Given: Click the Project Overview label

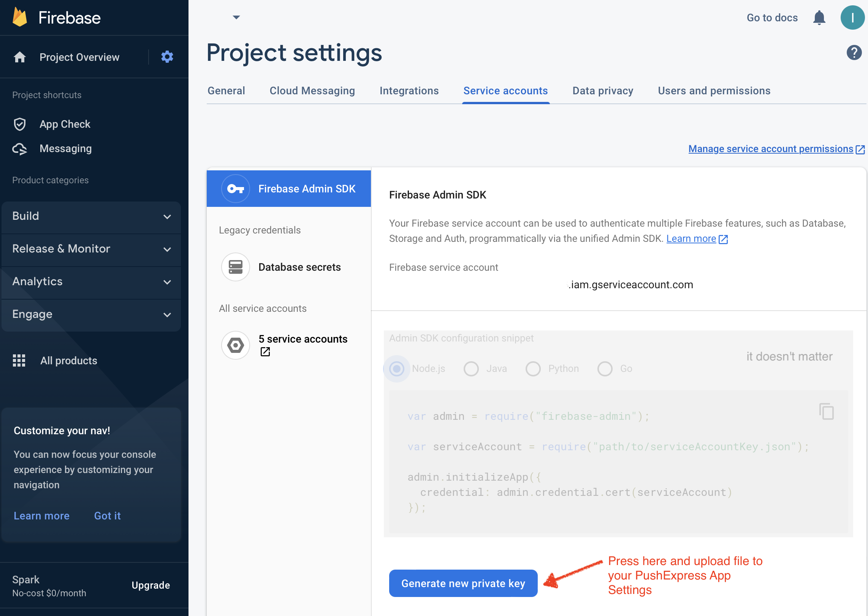Looking at the screenshot, I should [79, 57].
